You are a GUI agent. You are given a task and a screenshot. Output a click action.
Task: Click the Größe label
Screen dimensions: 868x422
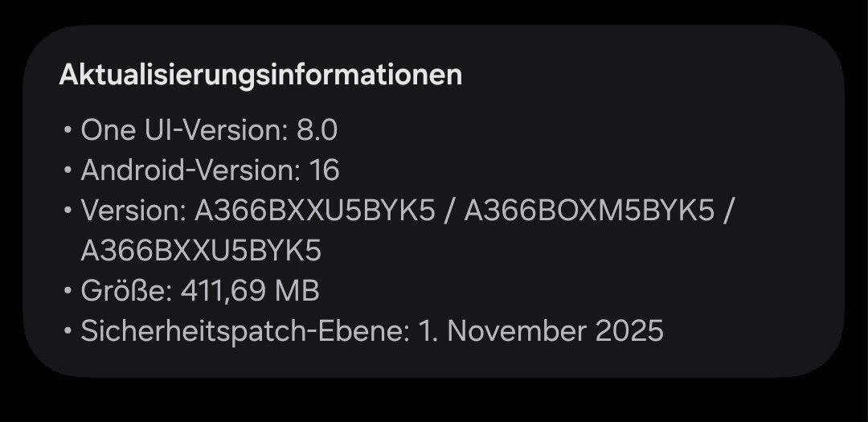pos(126,291)
